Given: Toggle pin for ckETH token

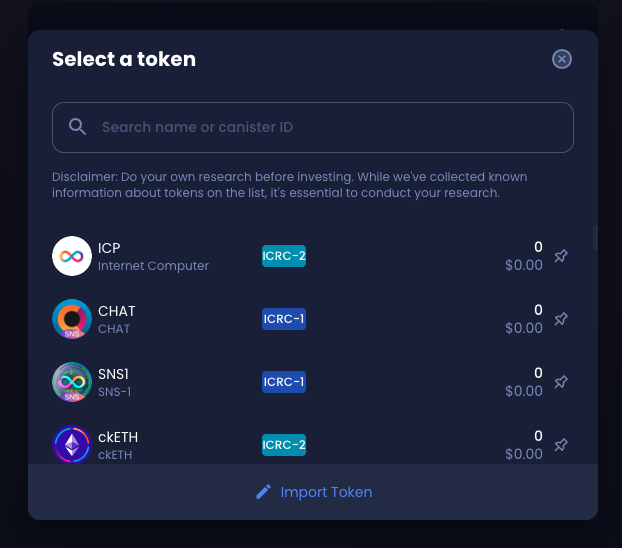Looking at the screenshot, I should coord(561,445).
